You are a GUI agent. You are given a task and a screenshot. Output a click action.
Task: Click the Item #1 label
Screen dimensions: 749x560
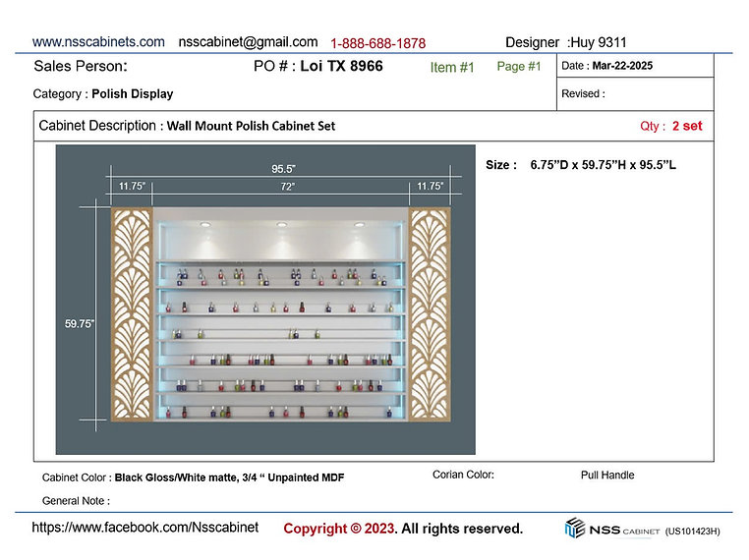click(x=452, y=68)
